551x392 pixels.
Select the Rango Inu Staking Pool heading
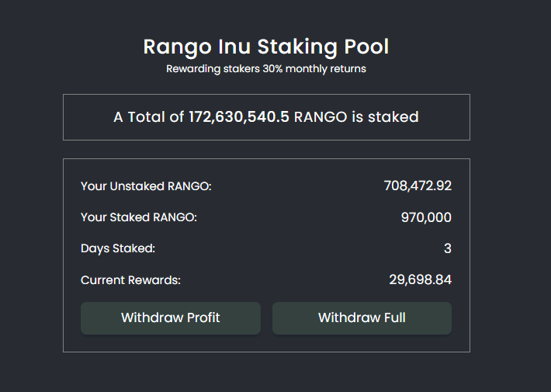pyautogui.click(x=266, y=47)
